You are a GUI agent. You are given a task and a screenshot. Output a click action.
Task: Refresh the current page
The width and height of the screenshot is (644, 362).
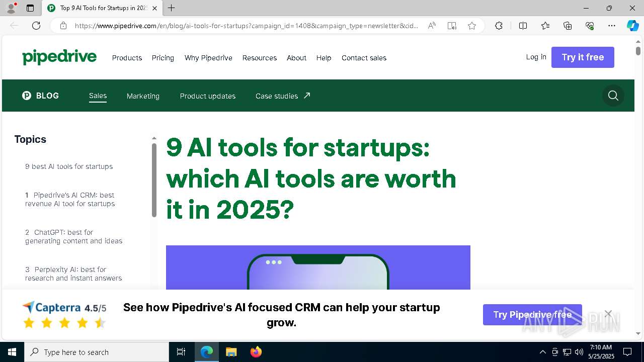tap(36, 26)
